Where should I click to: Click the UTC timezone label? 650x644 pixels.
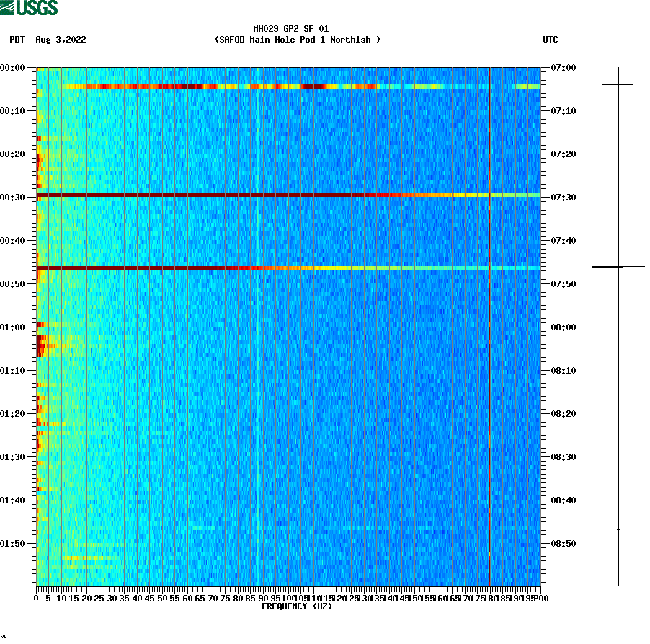[x=551, y=40]
